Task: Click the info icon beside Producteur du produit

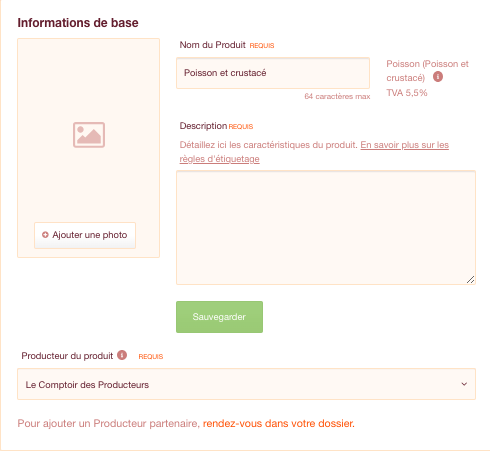Action: point(122,355)
